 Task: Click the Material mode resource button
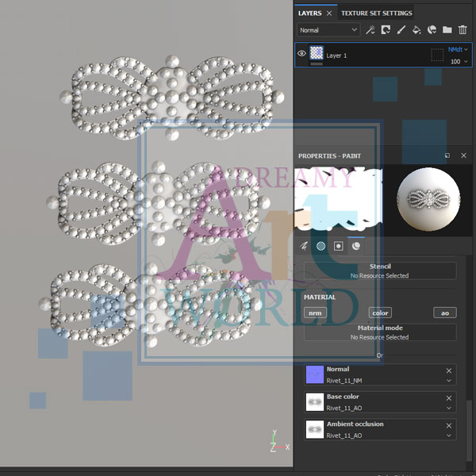pos(380,332)
